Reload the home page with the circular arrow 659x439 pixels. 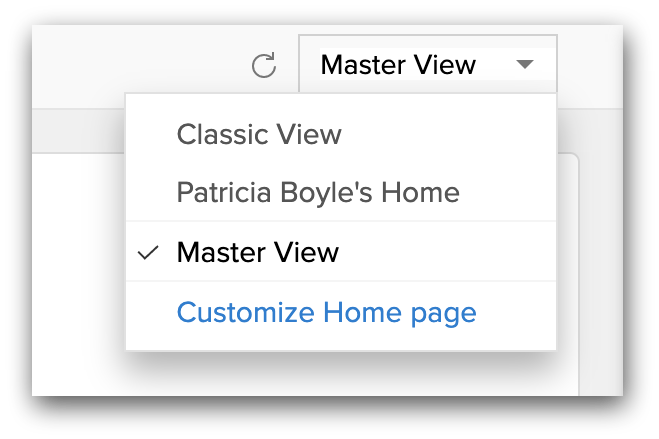pyautogui.click(x=263, y=66)
